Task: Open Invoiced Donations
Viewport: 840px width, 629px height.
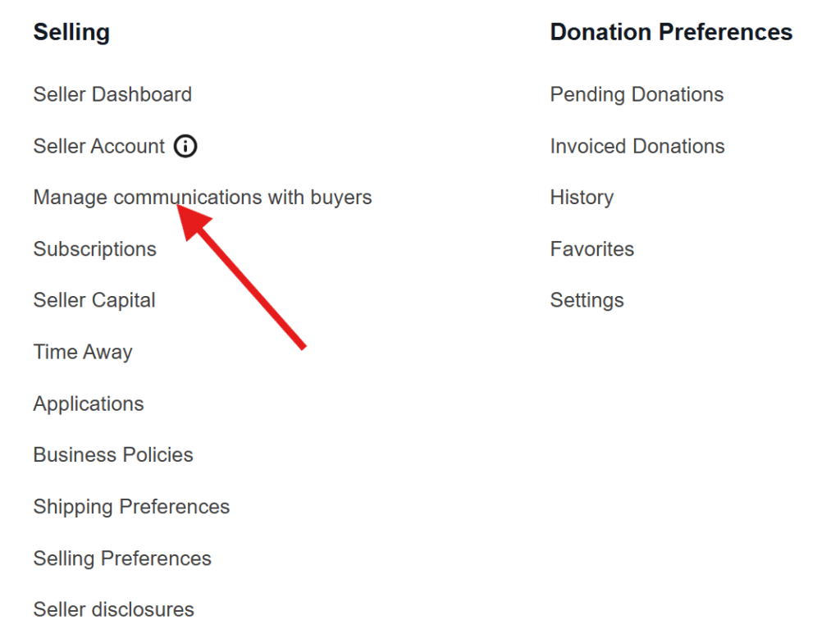Action: pos(637,147)
